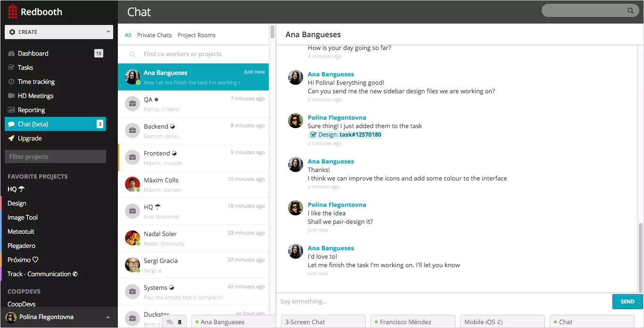Switch to the Private Chats tab
This screenshot has width=644, height=328.
pyautogui.click(x=154, y=35)
